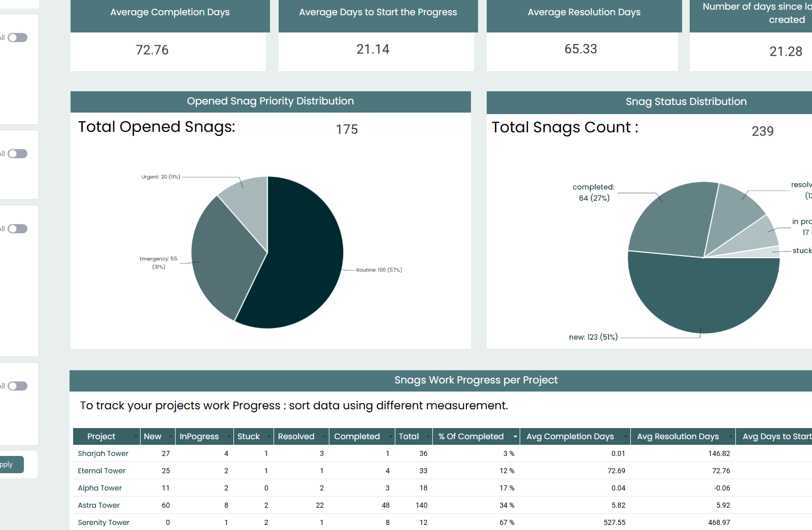Open the Avg Completion Days sort menu

(625, 436)
